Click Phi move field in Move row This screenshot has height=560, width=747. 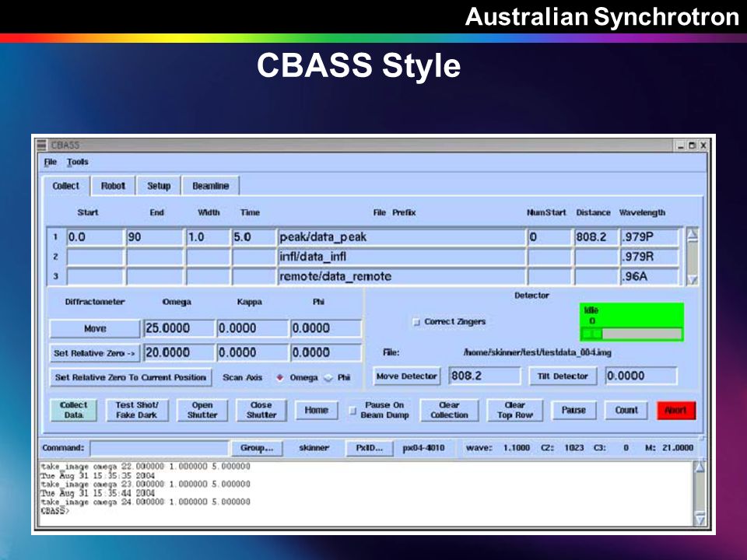tap(326, 328)
